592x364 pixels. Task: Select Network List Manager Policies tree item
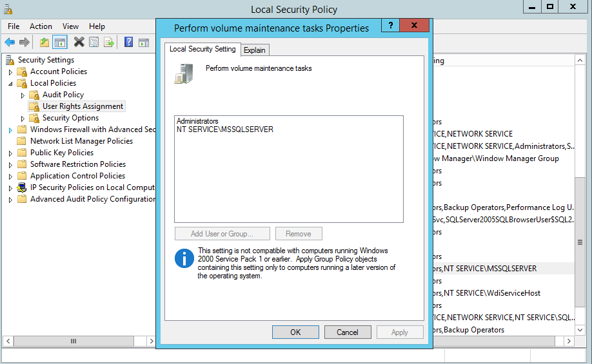[x=81, y=141]
